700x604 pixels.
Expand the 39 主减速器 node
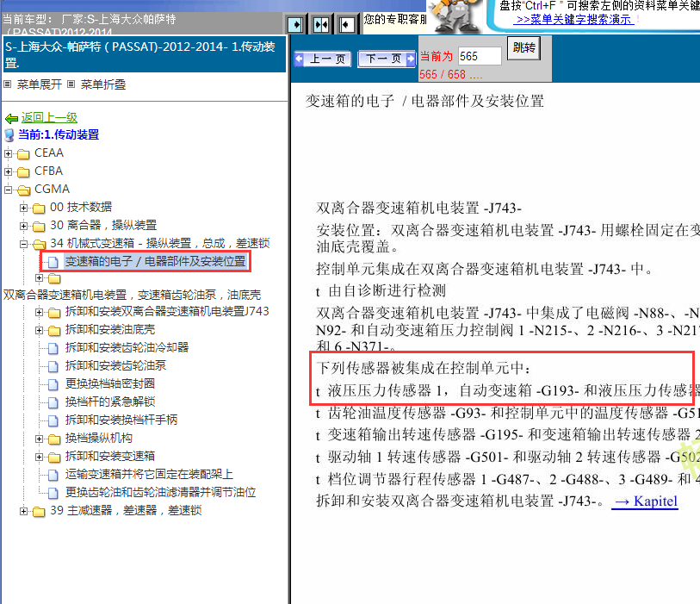coord(23,511)
